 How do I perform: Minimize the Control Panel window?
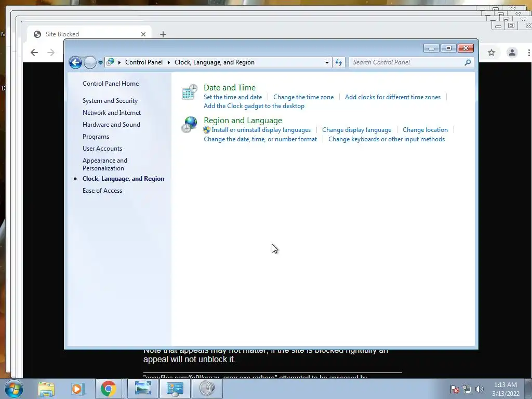pos(431,48)
